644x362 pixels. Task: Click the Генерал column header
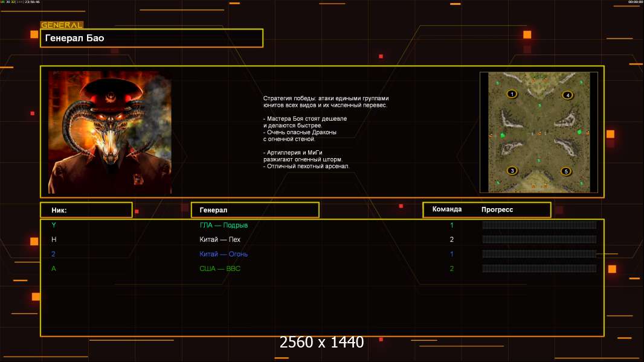pyautogui.click(x=254, y=210)
